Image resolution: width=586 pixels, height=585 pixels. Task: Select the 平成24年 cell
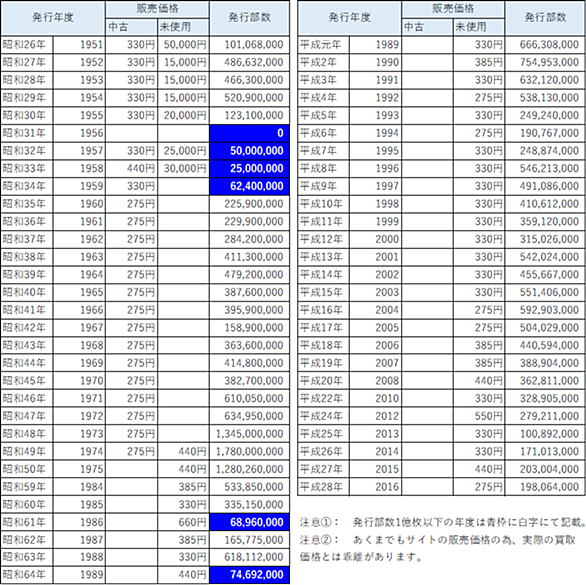point(324,416)
